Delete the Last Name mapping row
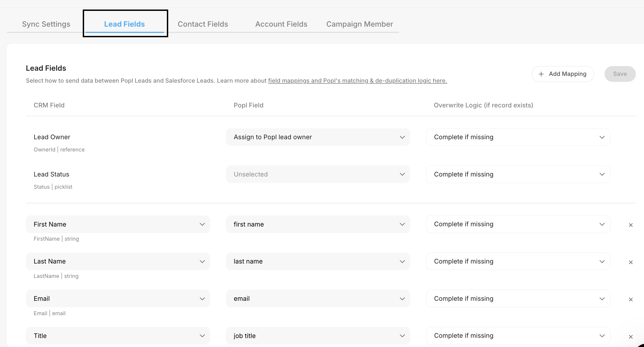Image resolution: width=644 pixels, height=347 pixels. point(631,262)
